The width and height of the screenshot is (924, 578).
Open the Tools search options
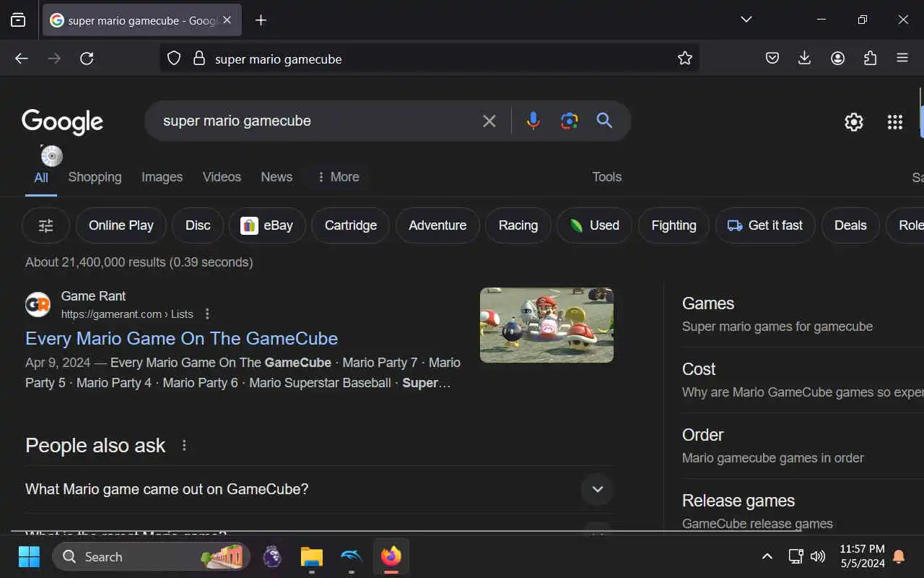607,177
